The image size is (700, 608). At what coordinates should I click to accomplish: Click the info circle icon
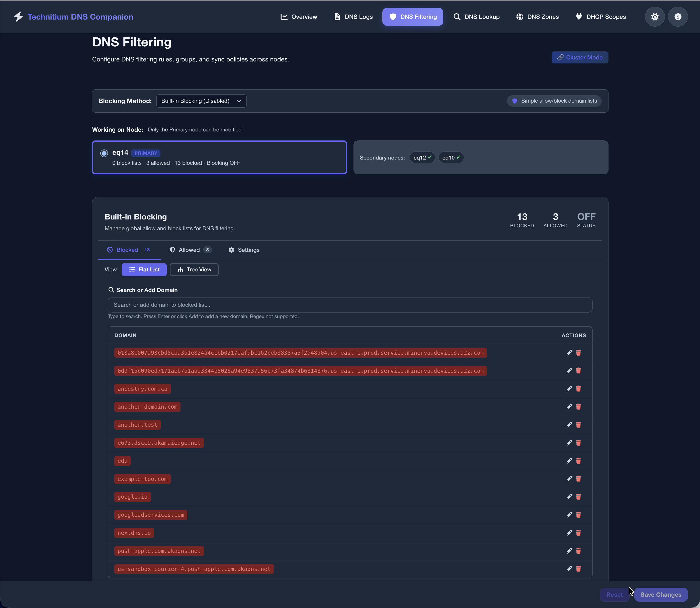[678, 17]
